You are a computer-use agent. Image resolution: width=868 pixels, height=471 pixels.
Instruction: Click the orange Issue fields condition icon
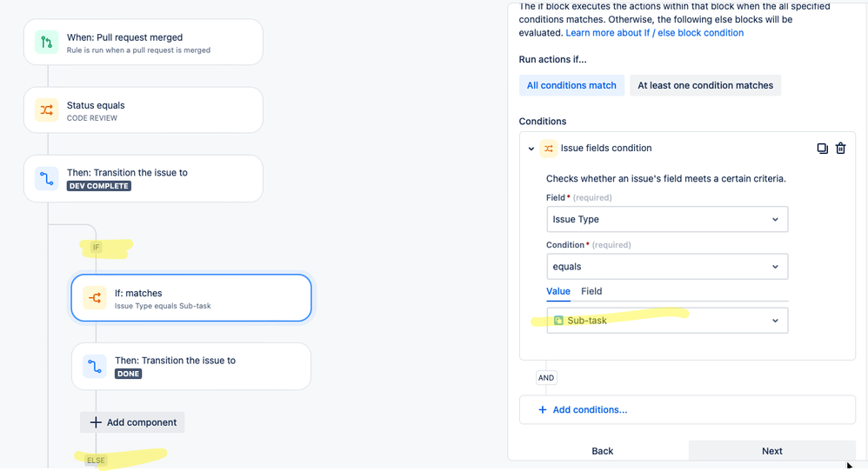pos(548,148)
